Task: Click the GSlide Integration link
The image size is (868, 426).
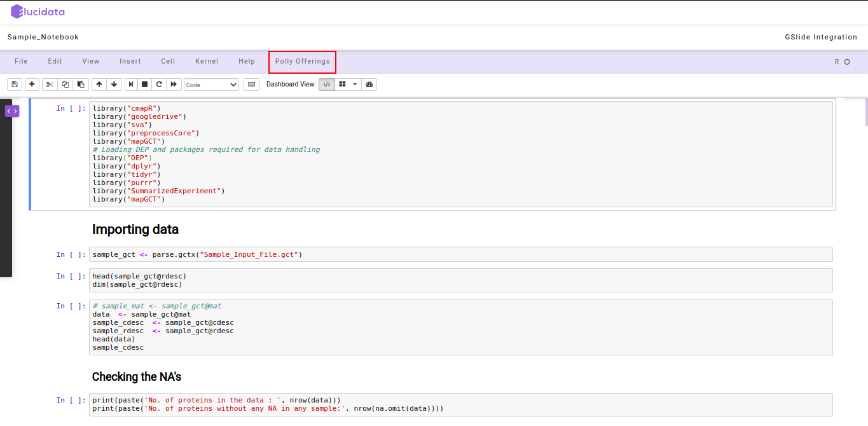Action: [x=821, y=37]
